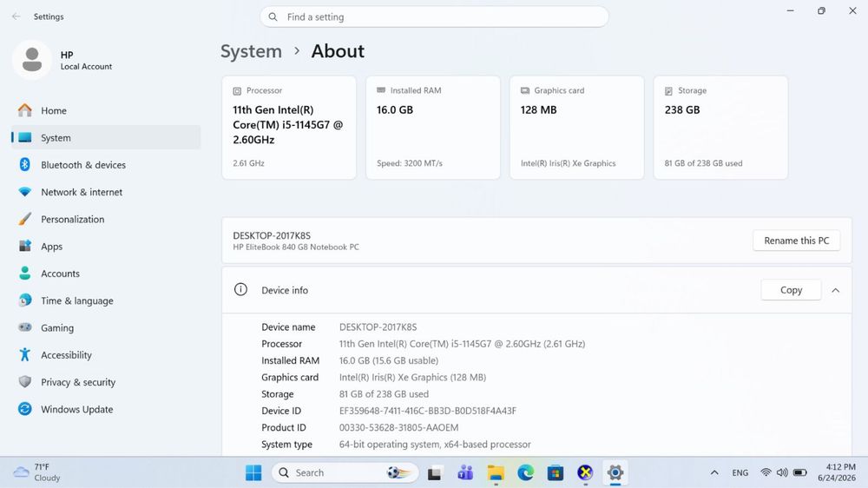Click the search magnifier icon in Find a setting

point(273,16)
